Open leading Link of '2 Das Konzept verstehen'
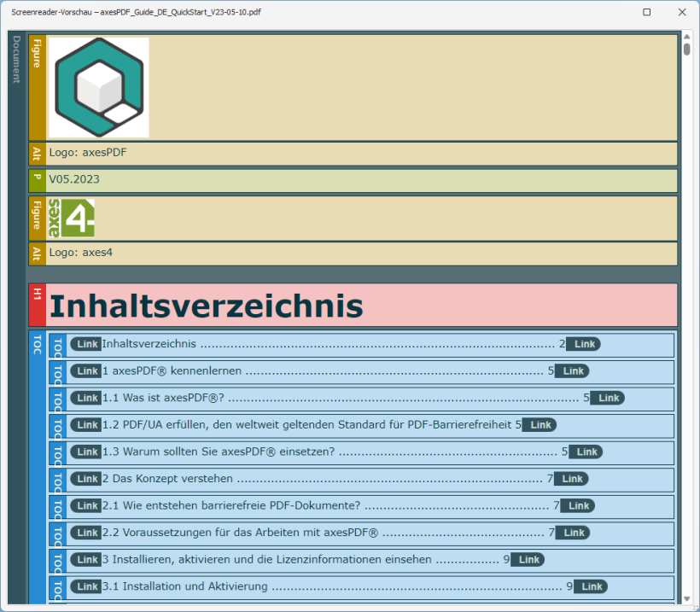Viewport: 700px width, 612px height. tap(86, 479)
